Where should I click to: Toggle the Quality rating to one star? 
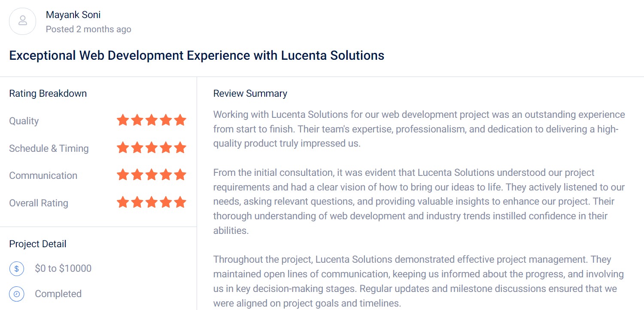[x=123, y=121]
